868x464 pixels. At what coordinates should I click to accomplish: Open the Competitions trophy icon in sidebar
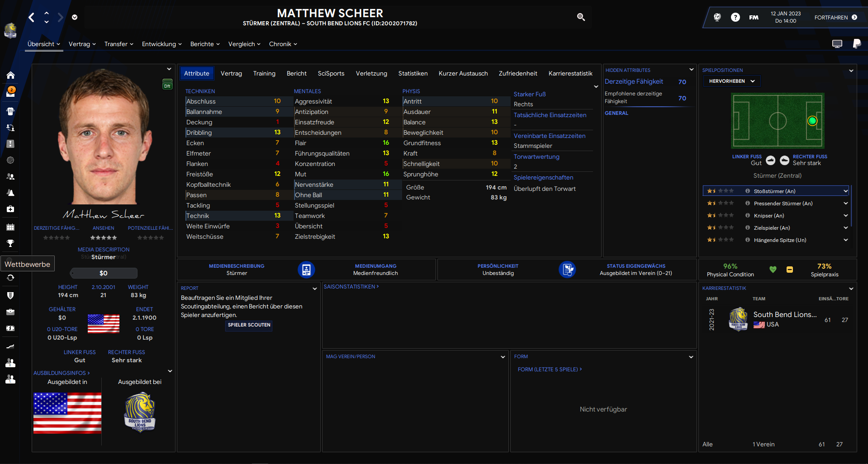click(x=10, y=243)
